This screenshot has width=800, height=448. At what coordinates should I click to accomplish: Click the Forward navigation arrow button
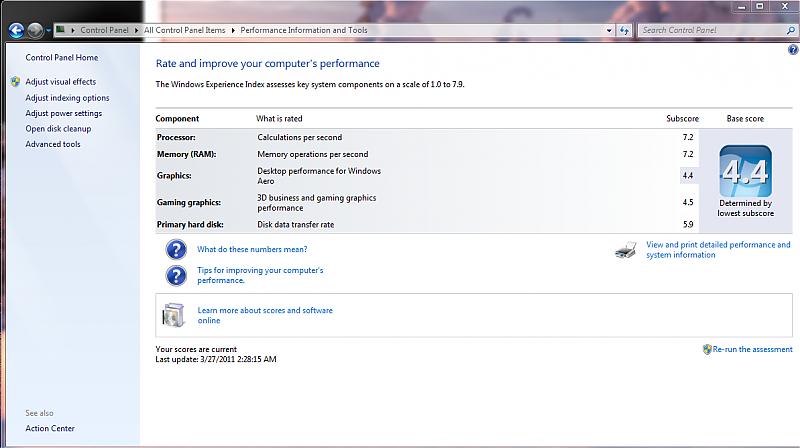point(35,30)
